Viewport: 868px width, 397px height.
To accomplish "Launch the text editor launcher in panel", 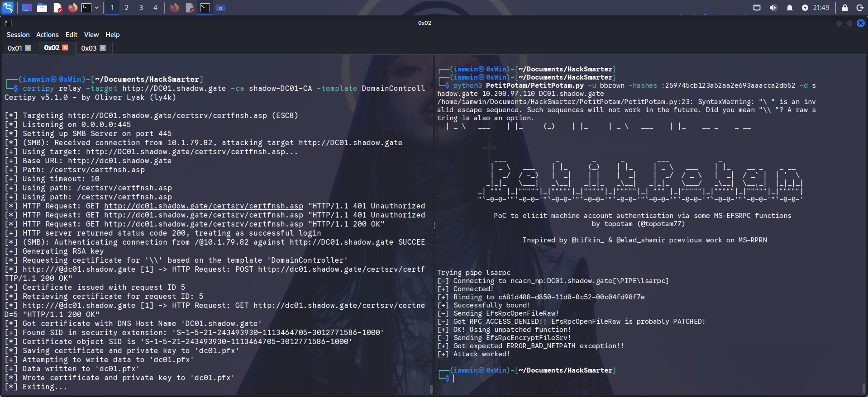I will coord(57,8).
